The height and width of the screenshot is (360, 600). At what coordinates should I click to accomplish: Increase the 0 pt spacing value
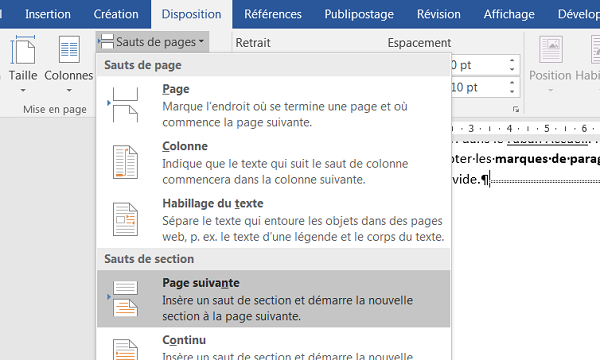coord(512,61)
